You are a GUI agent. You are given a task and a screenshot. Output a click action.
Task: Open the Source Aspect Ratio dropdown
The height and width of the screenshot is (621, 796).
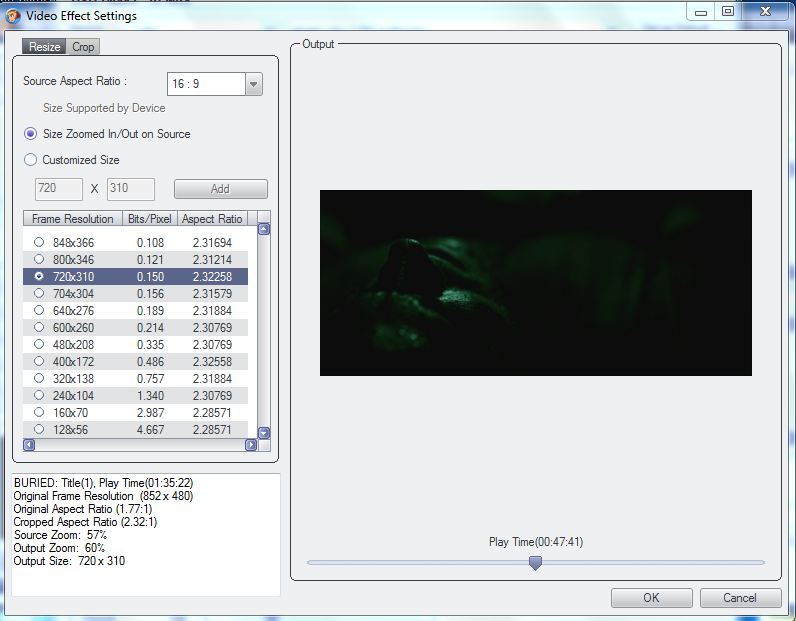point(253,84)
